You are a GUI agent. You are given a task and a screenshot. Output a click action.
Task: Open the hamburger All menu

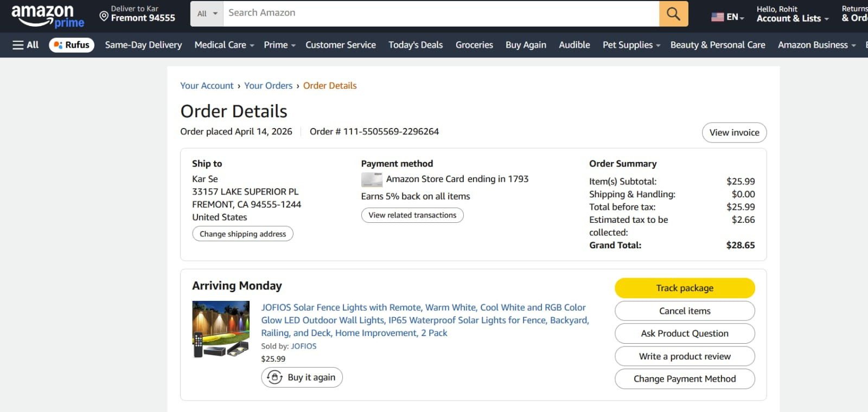pyautogui.click(x=25, y=45)
